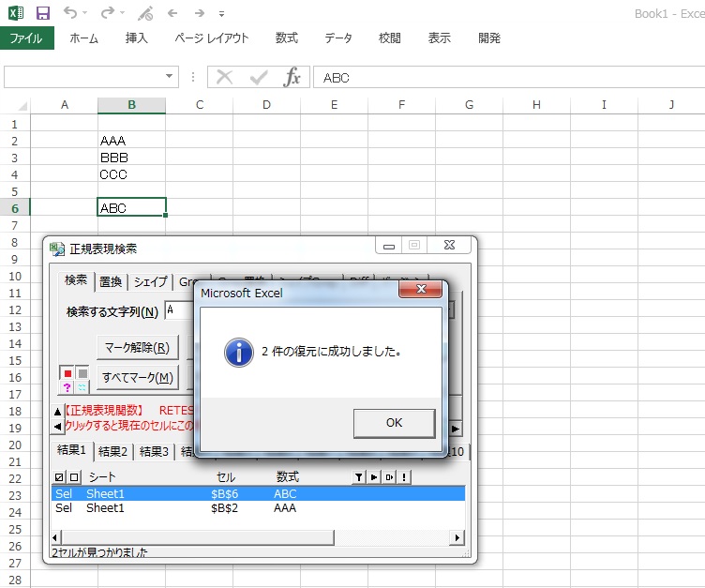Image resolution: width=705 pixels, height=588 pixels.
Task: Click the Save icon in quick access toolbar
Action: pos(43,14)
